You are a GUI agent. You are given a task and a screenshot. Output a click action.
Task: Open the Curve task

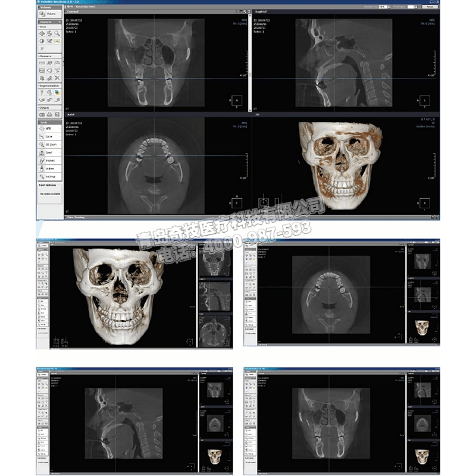coord(49,137)
